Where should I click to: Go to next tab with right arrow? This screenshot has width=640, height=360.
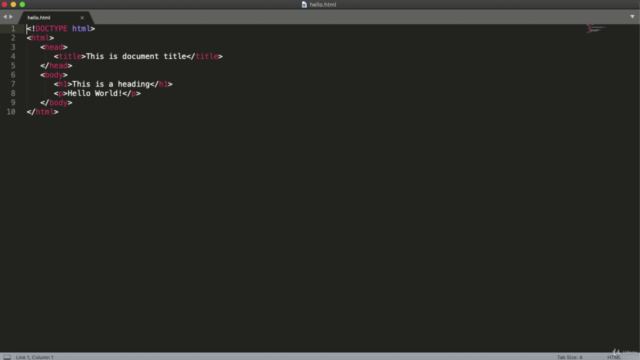(x=11, y=17)
